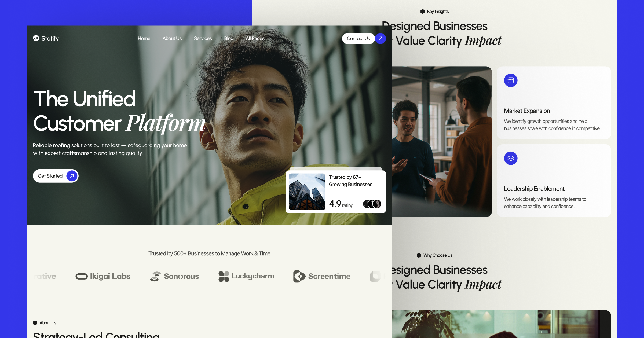Expand the All Pages dropdown
Image resolution: width=644 pixels, height=338 pixels.
(x=257, y=38)
